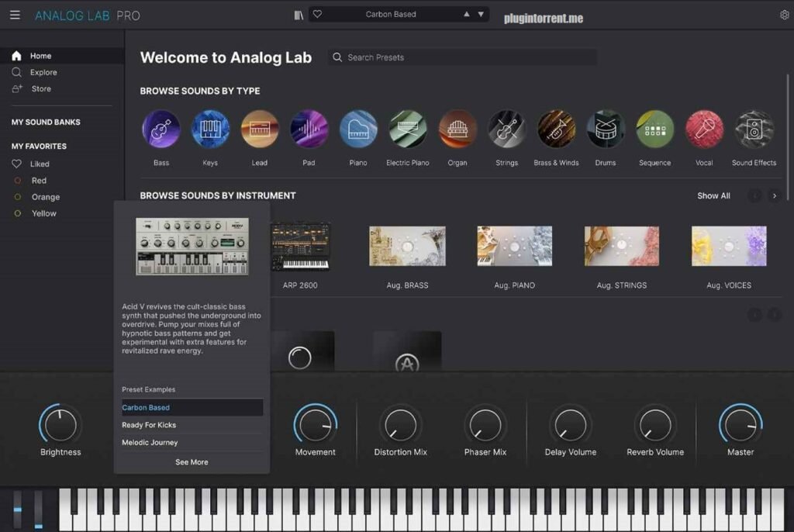
Task: Select Carbon Based preset example
Action: pyautogui.click(x=192, y=407)
